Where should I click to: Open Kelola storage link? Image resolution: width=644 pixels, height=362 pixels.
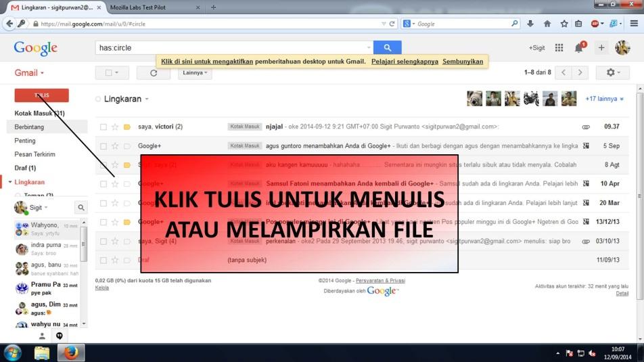tap(102, 288)
